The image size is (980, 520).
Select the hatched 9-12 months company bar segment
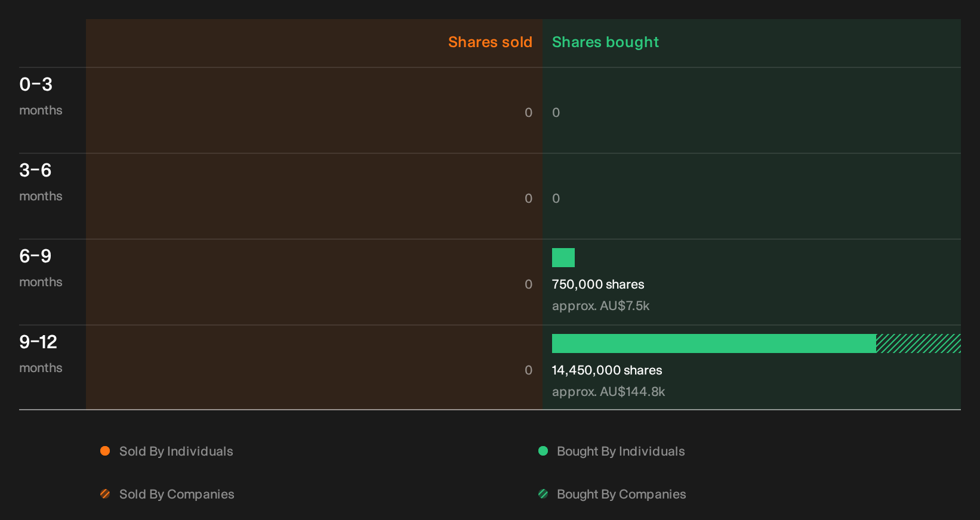point(919,343)
